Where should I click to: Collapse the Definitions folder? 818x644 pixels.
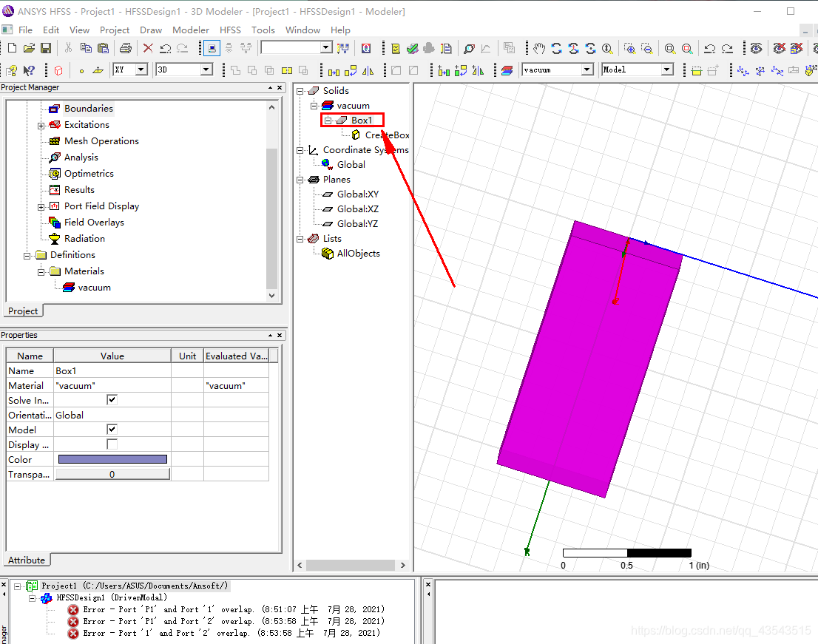pyautogui.click(x=27, y=256)
